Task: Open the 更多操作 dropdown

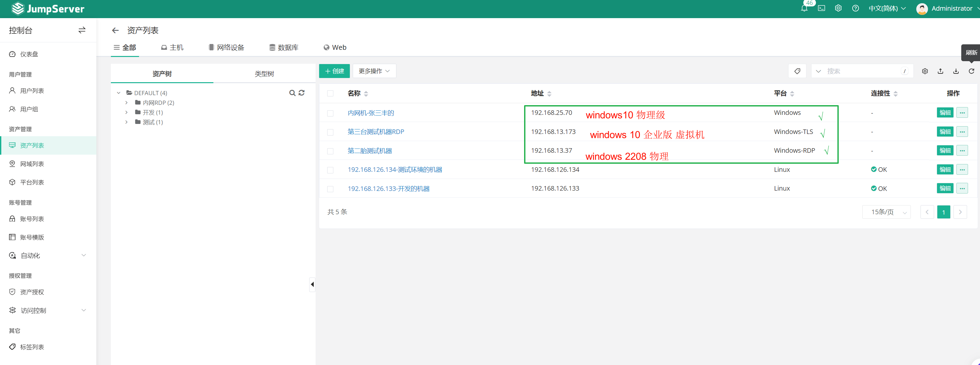Action: pos(374,71)
